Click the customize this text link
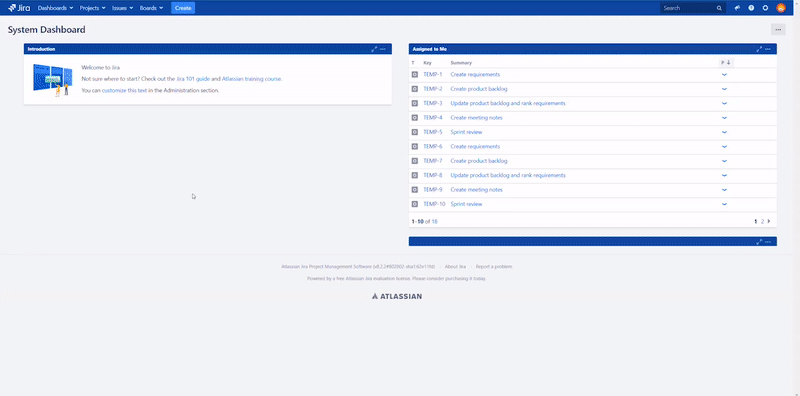Image resolution: width=800 pixels, height=396 pixels. coord(124,90)
